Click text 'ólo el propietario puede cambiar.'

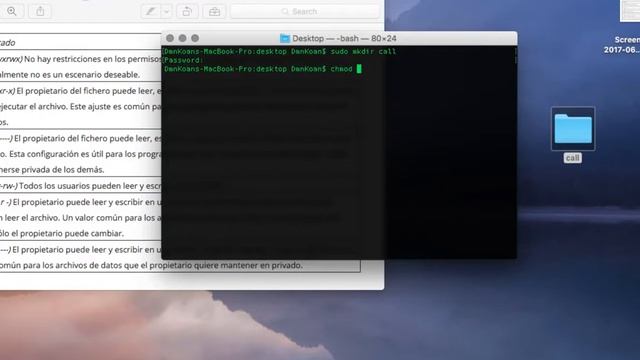[x=62, y=233]
